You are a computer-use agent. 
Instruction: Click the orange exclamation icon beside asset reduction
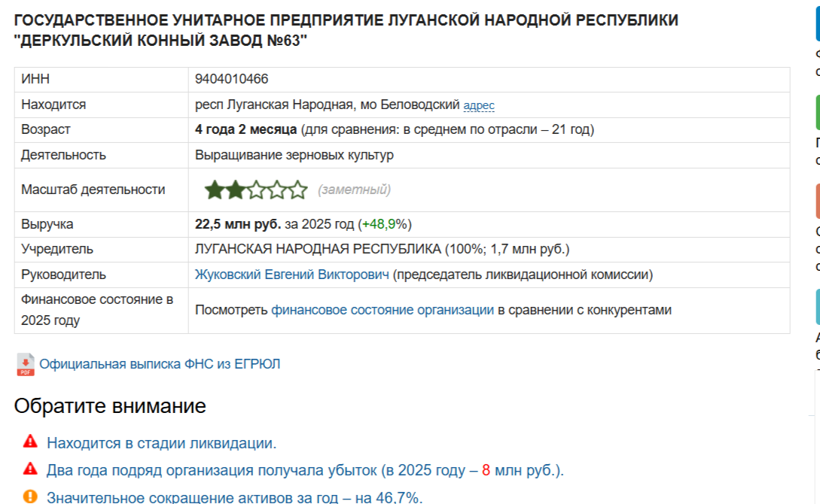pyautogui.click(x=30, y=496)
